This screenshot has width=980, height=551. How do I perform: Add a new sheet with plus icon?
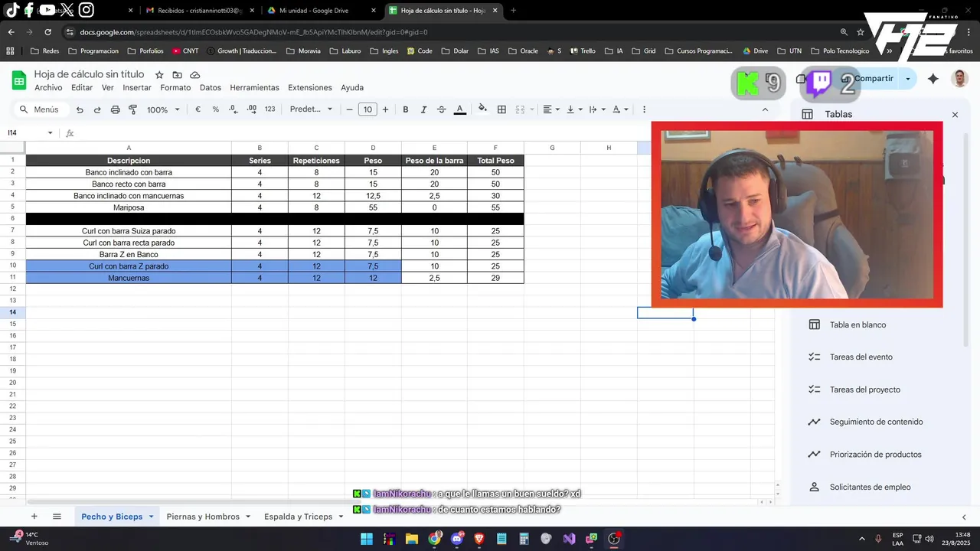[34, 517]
